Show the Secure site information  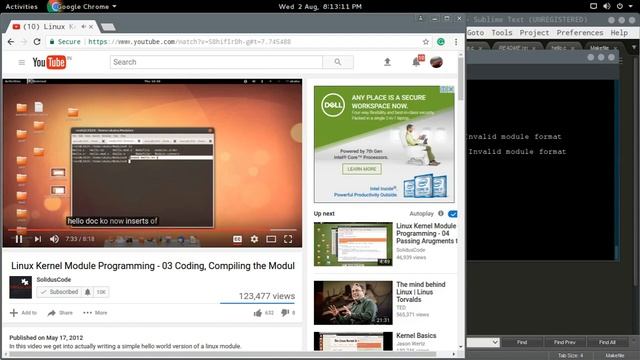(65, 42)
